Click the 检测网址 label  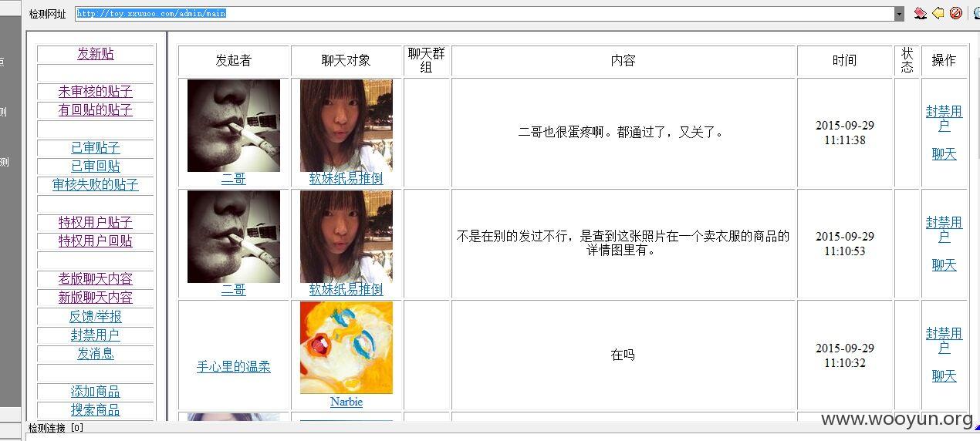(x=48, y=14)
